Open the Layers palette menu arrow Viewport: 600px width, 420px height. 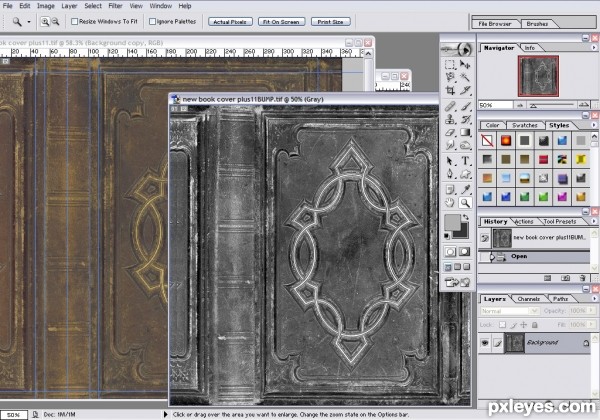[x=594, y=298]
